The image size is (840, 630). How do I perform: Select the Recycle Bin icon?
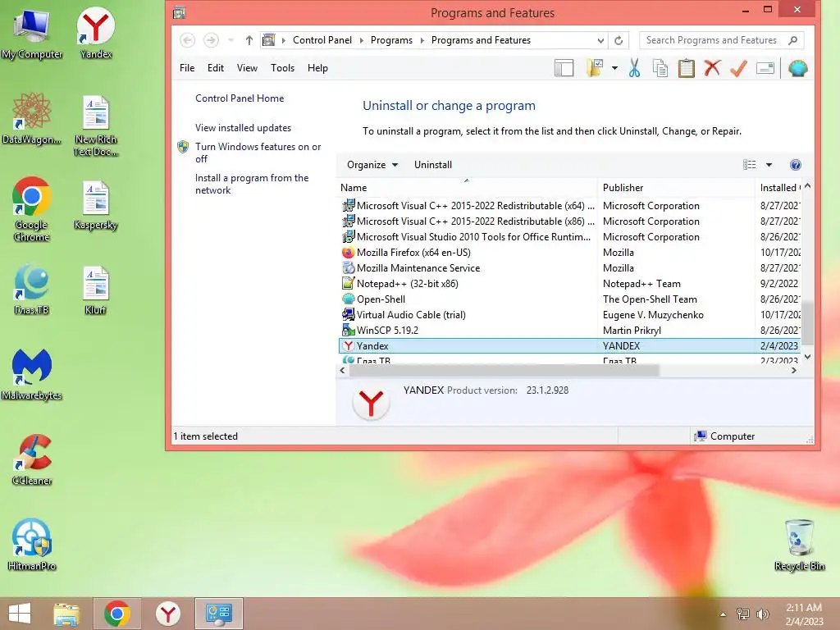coord(799,545)
